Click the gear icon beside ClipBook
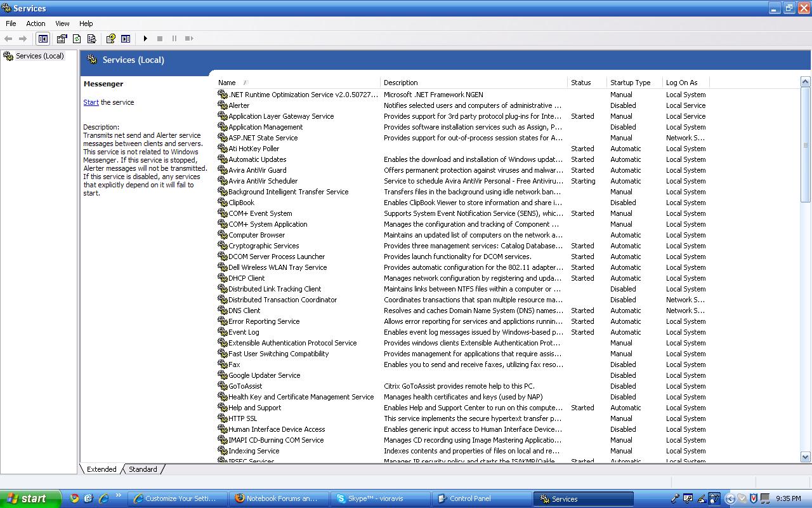Screen dimensions: 812x508 tap(223, 203)
